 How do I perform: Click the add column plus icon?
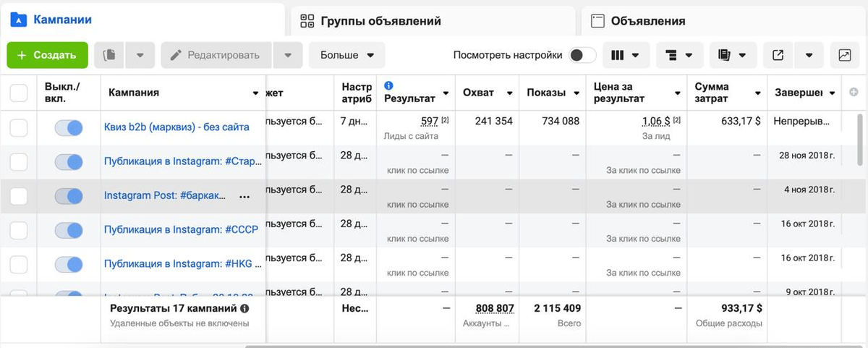click(x=854, y=93)
